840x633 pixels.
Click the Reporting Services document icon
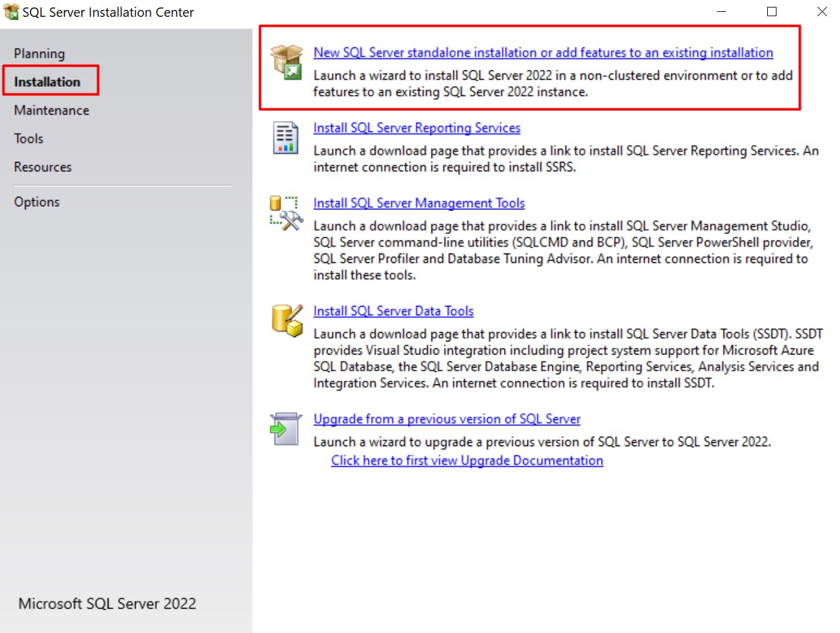click(286, 138)
